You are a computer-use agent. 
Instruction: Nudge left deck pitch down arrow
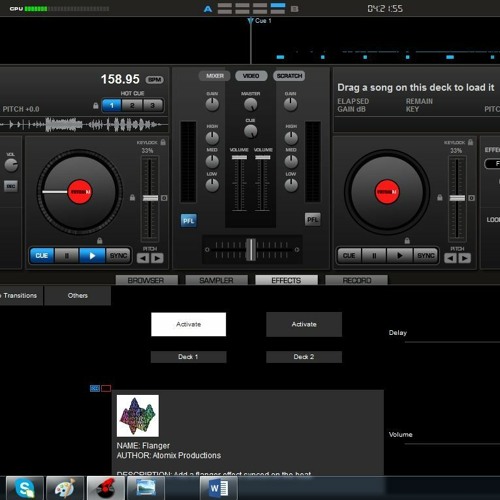[143, 258]
